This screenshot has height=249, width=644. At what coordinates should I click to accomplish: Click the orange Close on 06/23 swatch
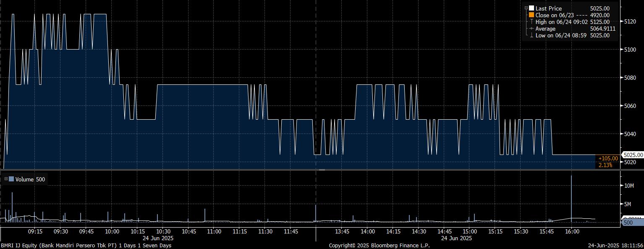click(531, 15)
